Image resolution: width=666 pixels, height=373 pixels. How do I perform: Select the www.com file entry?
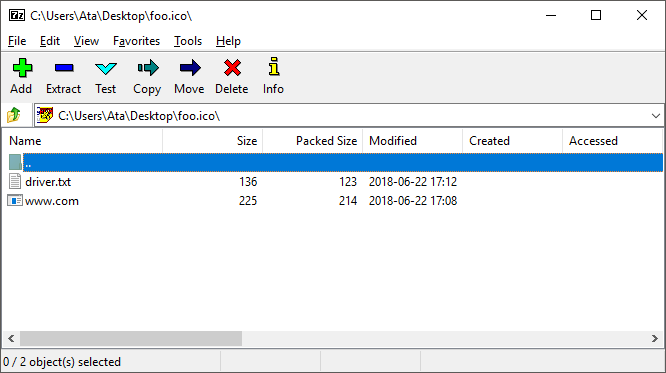pos(52,201)
